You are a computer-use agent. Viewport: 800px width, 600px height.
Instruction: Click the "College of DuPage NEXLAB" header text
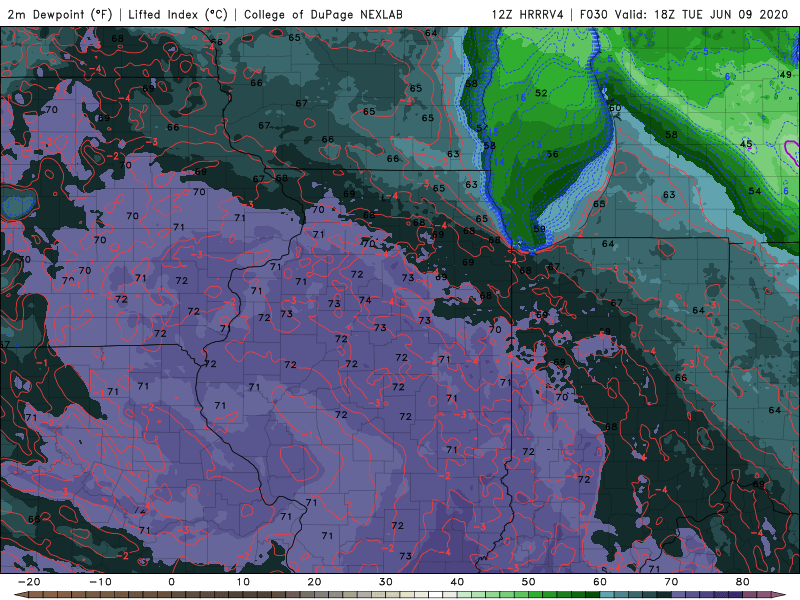coord(323,14)
